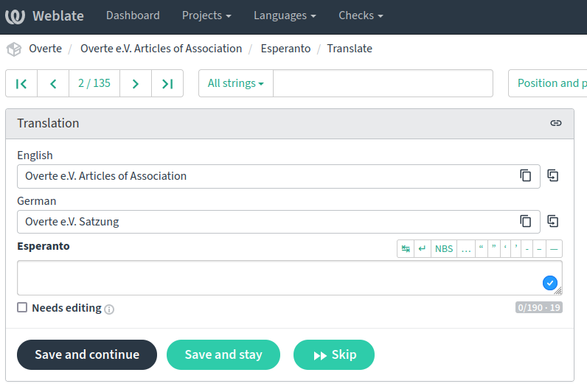This screenshot has height=392, width=587.
Task: Clone English source into translation
Action: click(x=553, y=175)
